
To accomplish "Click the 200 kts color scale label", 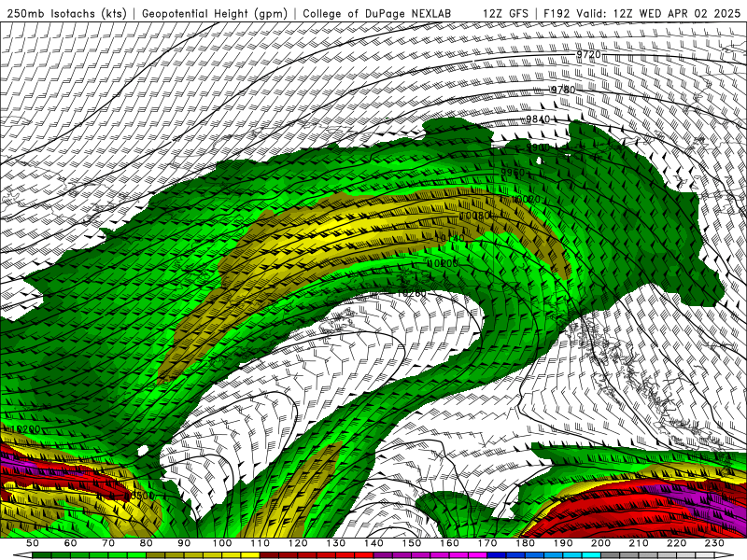I will coord(601,543).
